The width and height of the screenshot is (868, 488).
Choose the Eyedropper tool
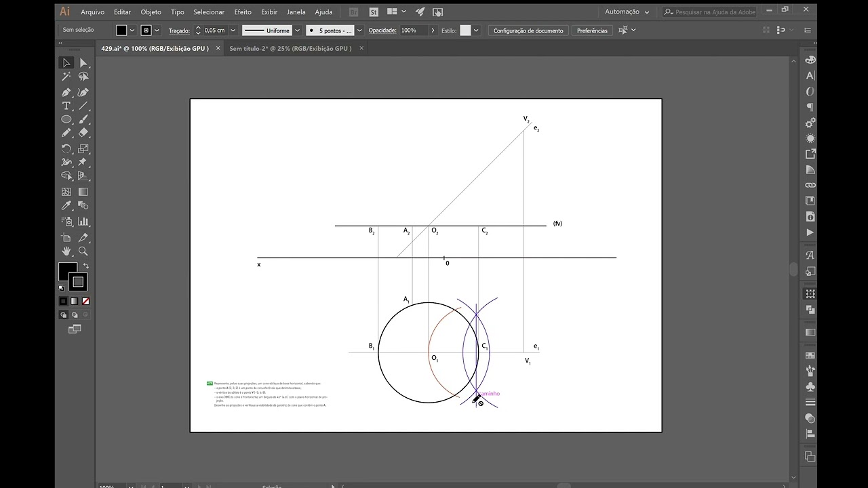(66, 205)
